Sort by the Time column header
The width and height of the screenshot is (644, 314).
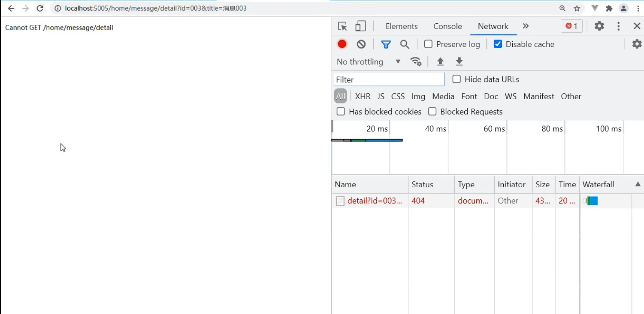point(568,184)
